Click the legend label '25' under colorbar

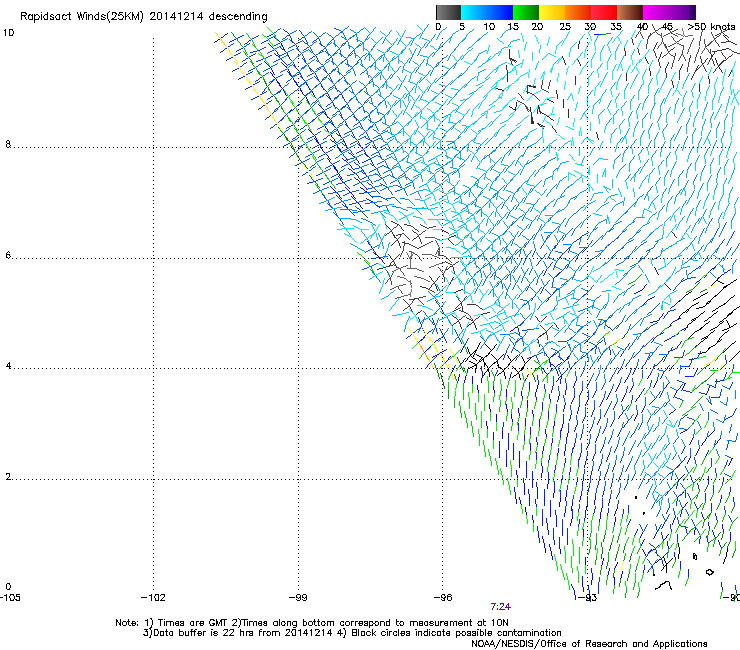pos(565,27)
